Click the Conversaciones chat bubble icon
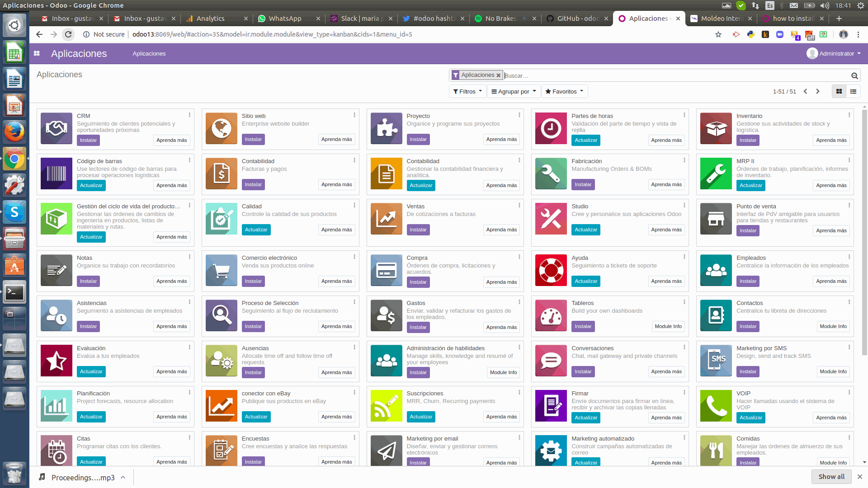This screenshot has width=868, height=488. pyautogui.click(x=551, y=361)
